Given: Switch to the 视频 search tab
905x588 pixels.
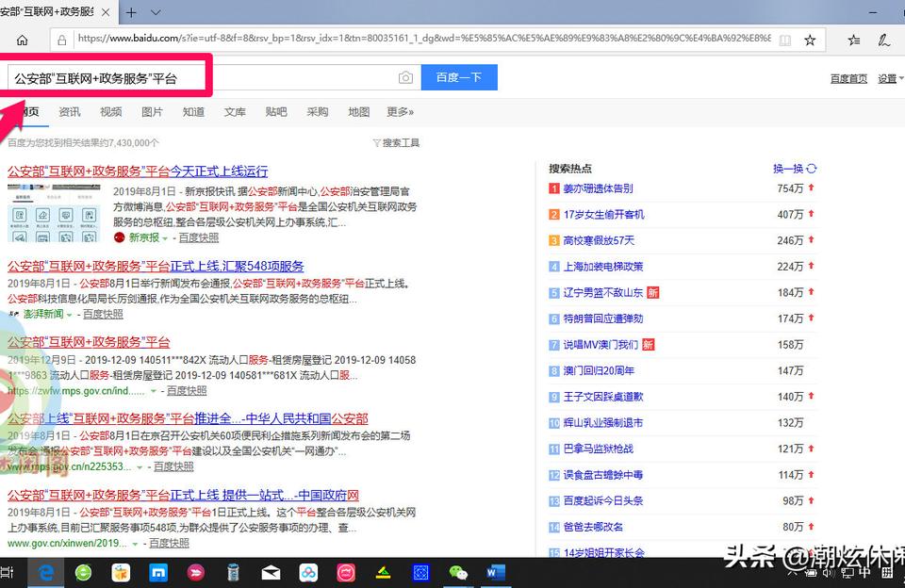Looking at the screenshot, I should click(x=111, y=111).
